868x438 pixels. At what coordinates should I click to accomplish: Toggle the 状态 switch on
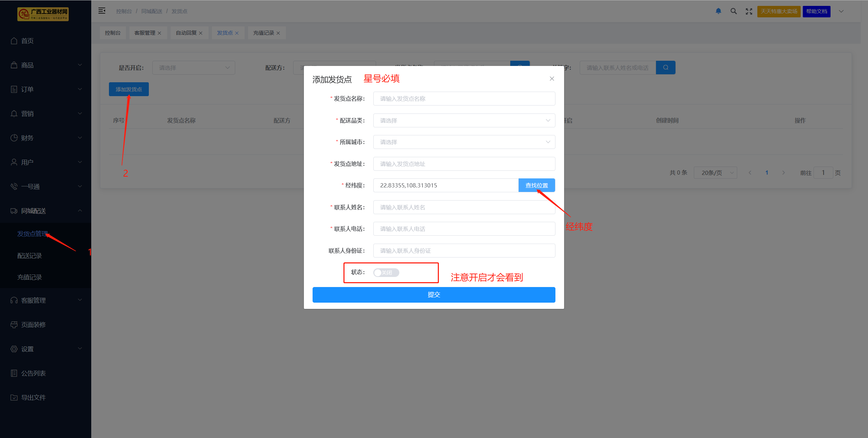386,273
